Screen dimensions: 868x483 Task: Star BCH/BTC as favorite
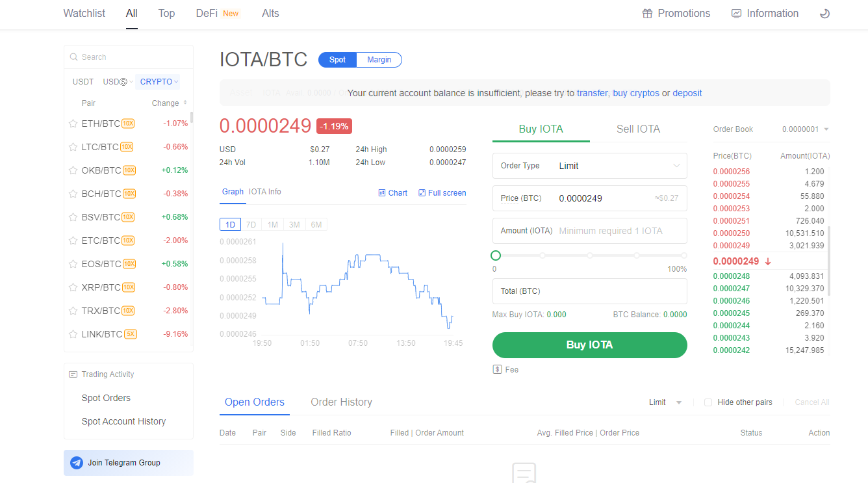73,194
